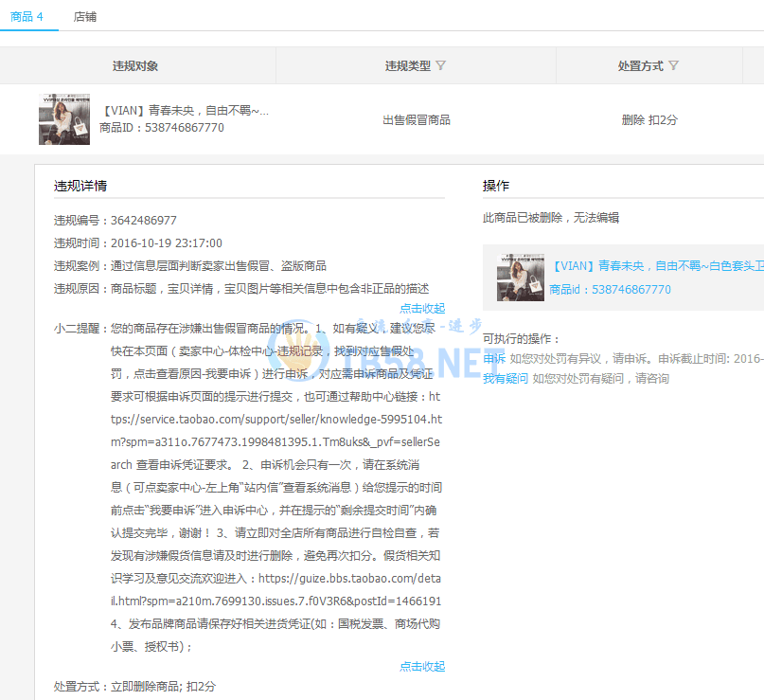This screenshot has height=700, width=764.
Task: Click the 违规编号 number 3642486977
Action: [x=144, y=221]
